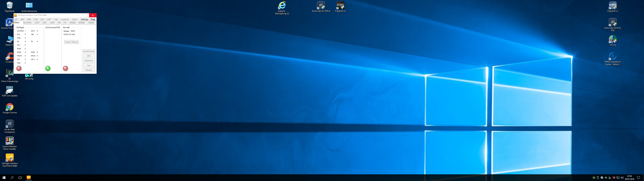644x181 pixels.
Task: Click the Lua button
Action: pyautogui.click(x=89, y=65)
